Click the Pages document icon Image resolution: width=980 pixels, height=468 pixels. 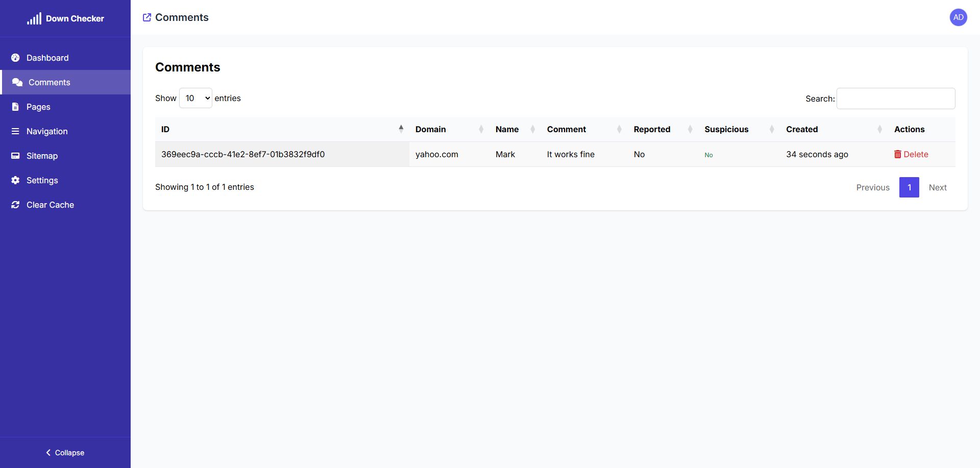point(15,107)
